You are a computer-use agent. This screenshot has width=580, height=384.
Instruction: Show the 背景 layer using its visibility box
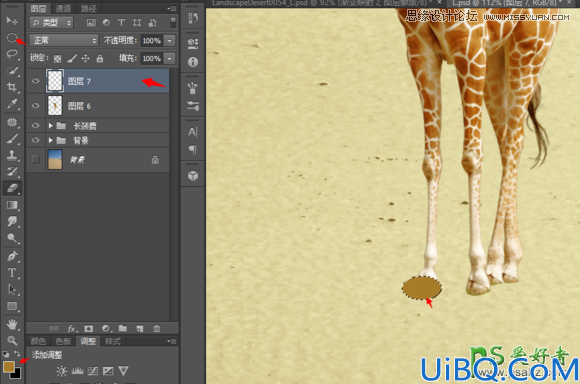tap(36, 159)
